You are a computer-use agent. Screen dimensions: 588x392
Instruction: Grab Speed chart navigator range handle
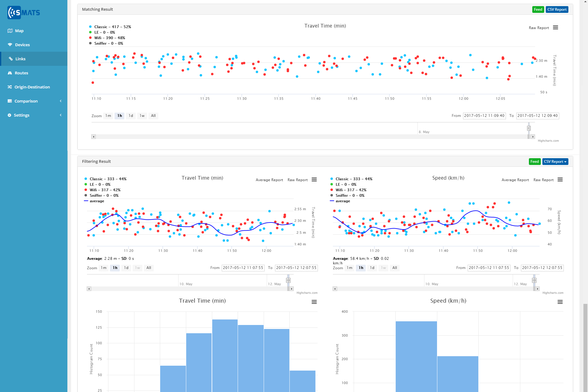coord(534,280)
